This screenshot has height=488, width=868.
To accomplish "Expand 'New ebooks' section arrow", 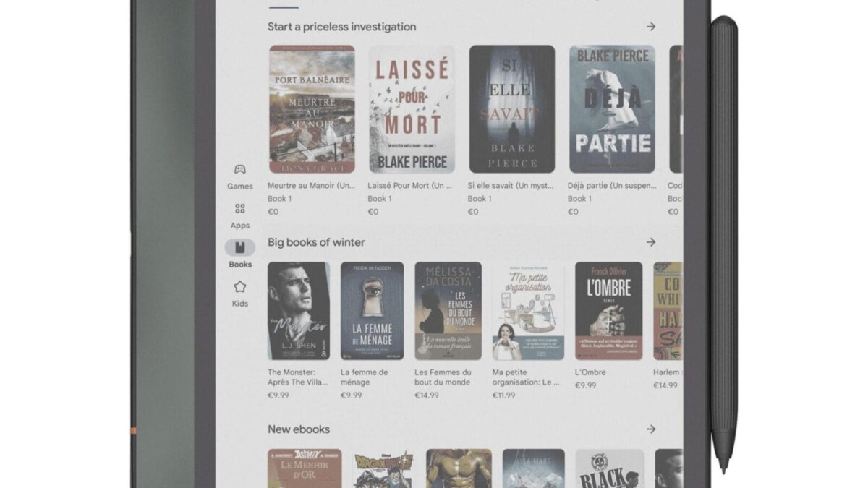I will (651, 429).
